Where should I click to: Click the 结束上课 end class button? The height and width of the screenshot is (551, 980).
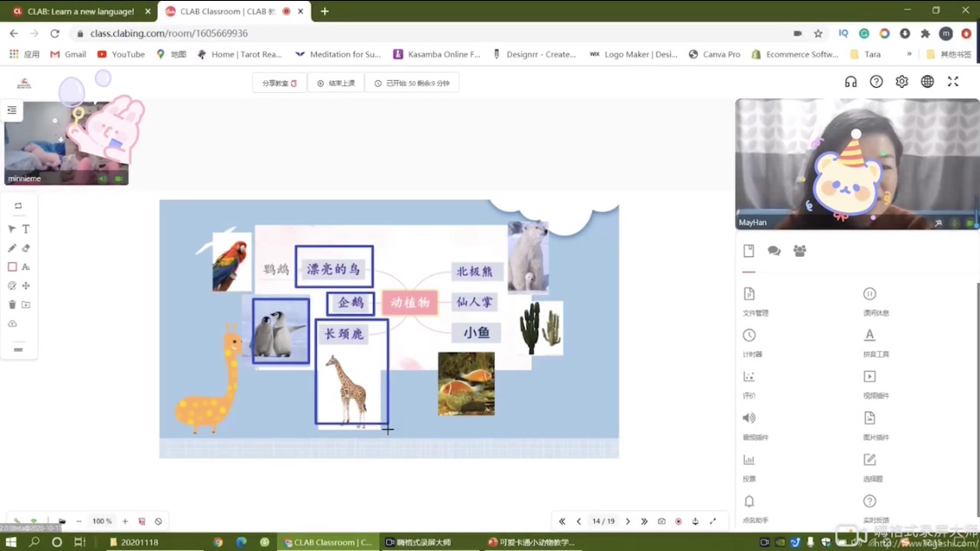click(x=336, y=84)
